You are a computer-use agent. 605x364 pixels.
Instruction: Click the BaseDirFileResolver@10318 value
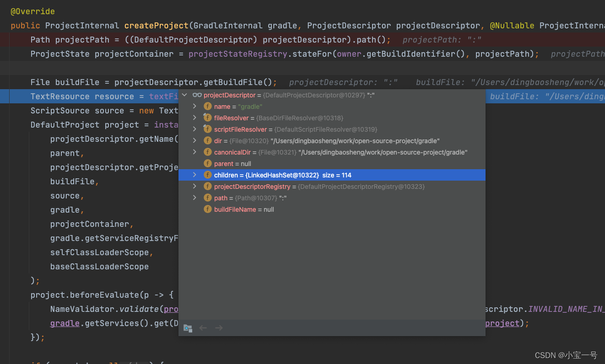pyautogui.click(x=300, y=118)
